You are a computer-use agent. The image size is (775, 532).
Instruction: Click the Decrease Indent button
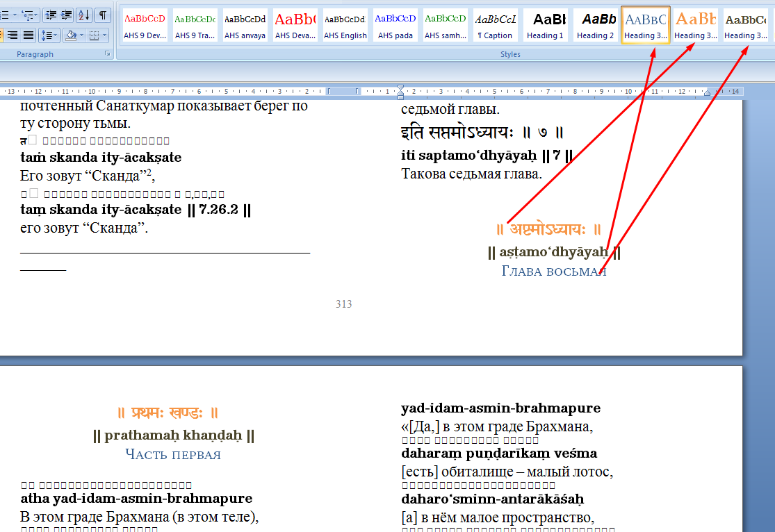point(51,16)
